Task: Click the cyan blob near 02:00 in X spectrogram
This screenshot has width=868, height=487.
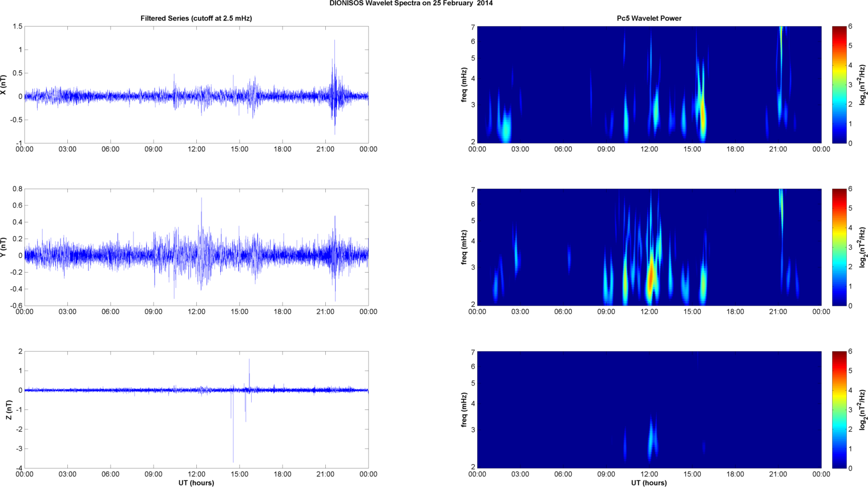Action: [x=505, y=127]
